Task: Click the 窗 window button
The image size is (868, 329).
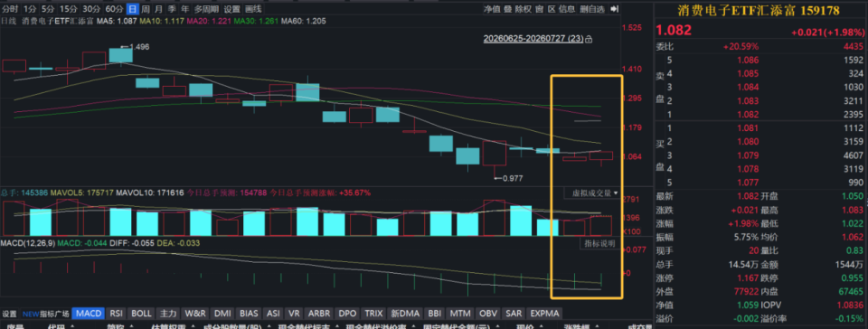Action: click(539, 9)
